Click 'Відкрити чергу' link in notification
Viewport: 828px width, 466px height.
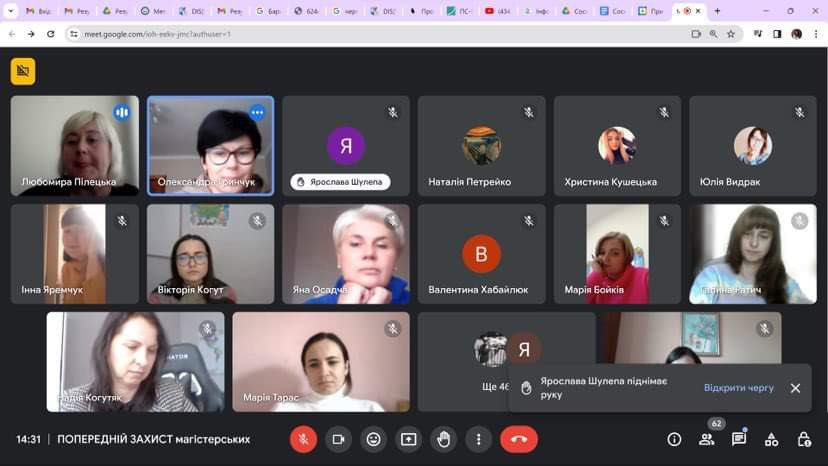(x=738, y=387)
